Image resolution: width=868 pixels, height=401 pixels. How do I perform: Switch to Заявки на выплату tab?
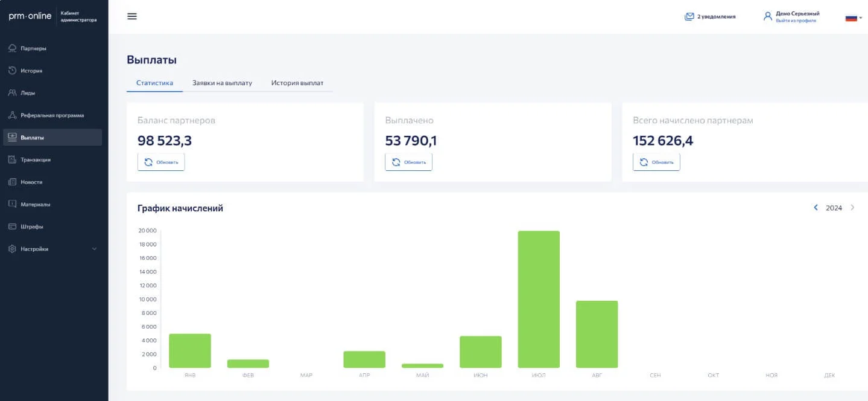click(x=222, y=83)
